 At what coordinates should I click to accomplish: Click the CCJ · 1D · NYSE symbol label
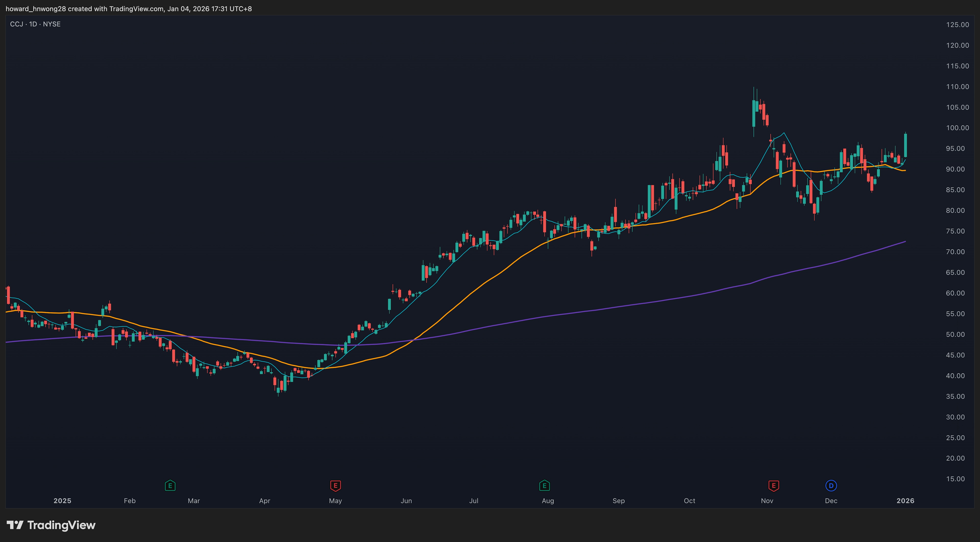35,24
